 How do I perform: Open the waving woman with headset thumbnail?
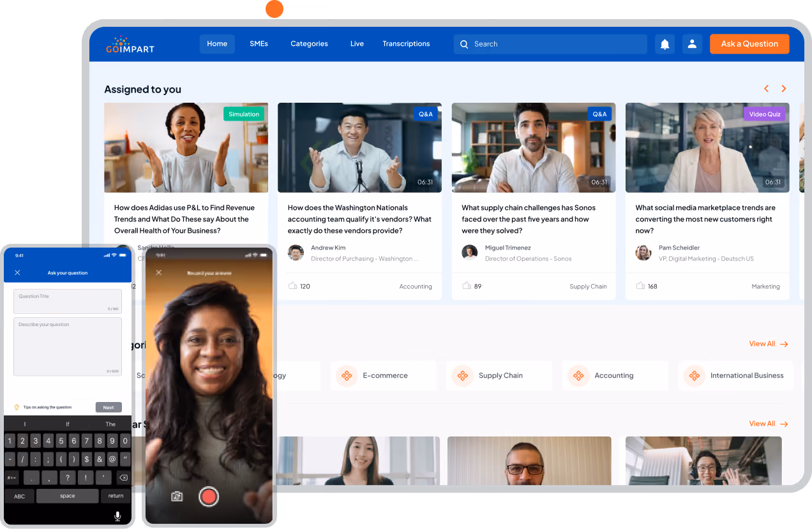703,461
